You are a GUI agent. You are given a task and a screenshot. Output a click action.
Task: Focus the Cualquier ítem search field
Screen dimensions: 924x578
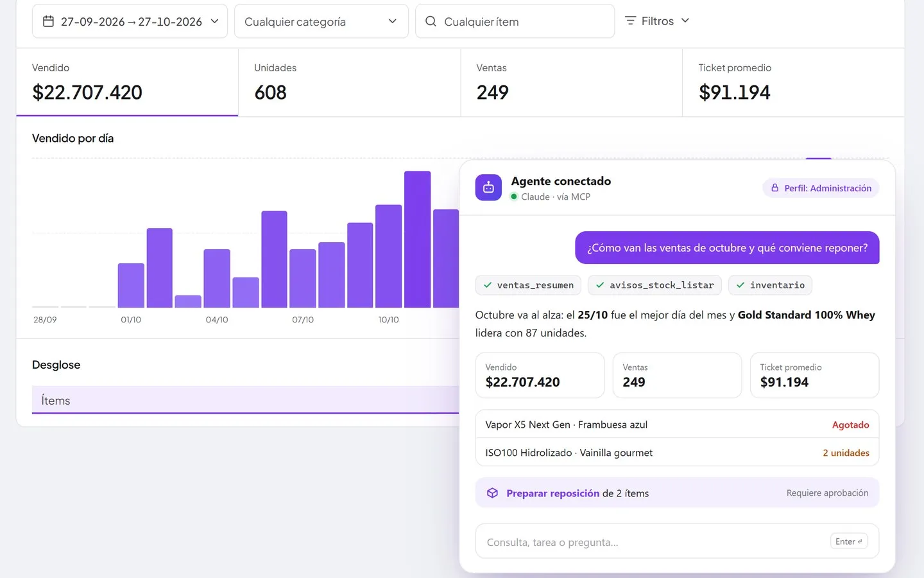(x=515, y=21)
